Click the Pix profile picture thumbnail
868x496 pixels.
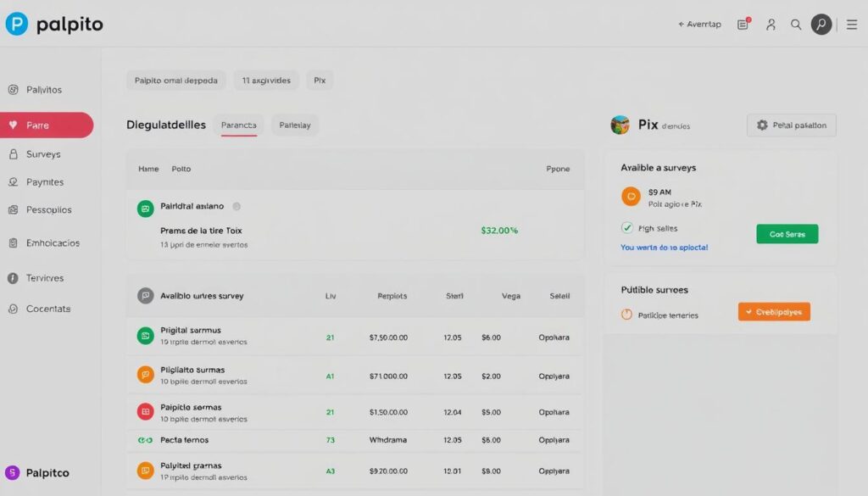pos(620,125)
